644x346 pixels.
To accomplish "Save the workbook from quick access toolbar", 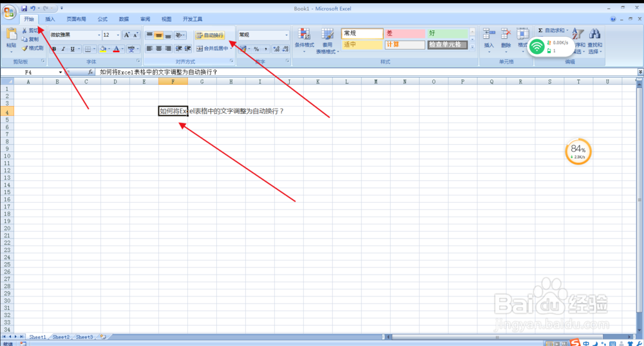I will click(x=24, y=8).
